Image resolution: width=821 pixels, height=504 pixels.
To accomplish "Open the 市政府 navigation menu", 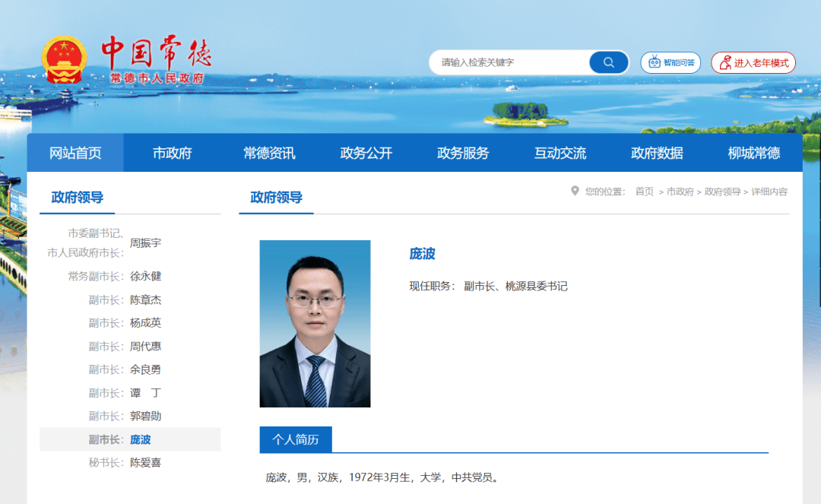I will [x=173, y=153].
